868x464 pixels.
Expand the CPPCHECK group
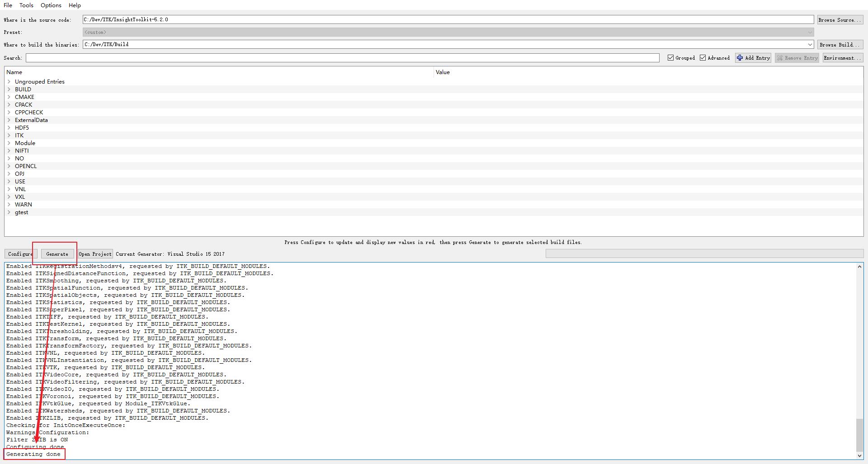(9, 112)
